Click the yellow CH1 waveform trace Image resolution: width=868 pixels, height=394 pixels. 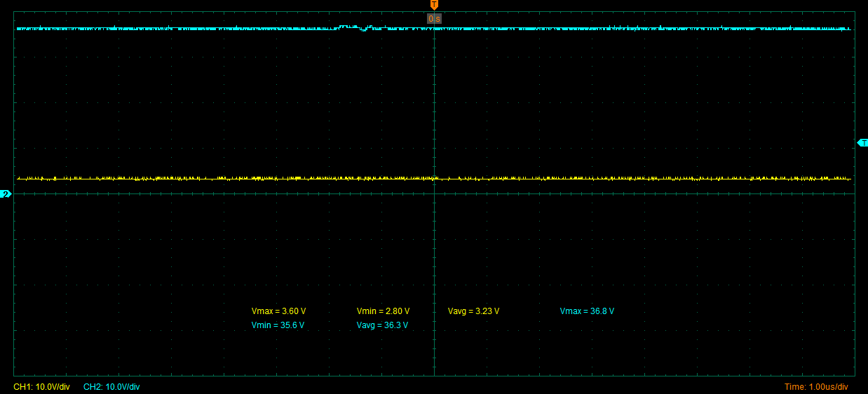point(434,179)
